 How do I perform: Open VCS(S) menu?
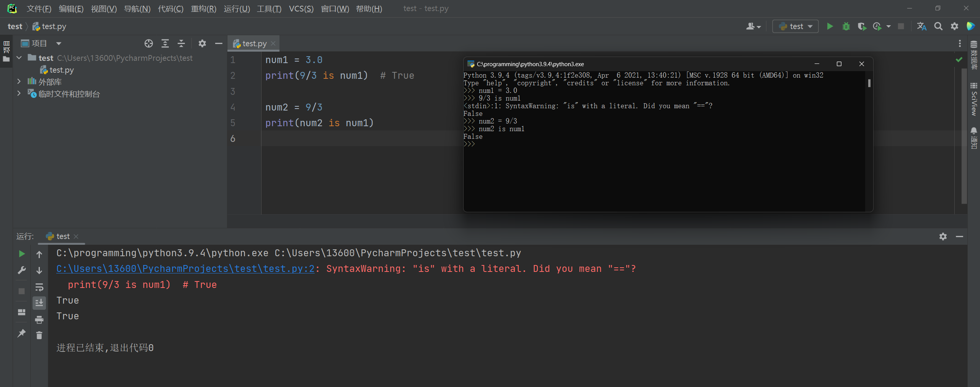coord(301,8)
